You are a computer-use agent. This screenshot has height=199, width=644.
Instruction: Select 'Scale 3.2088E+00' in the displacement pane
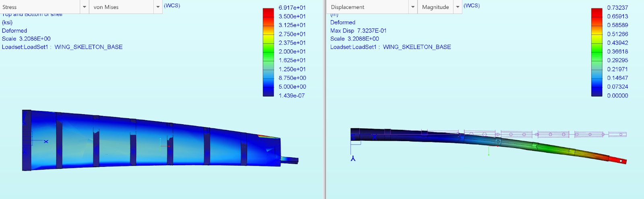click(x=355, y=39)
